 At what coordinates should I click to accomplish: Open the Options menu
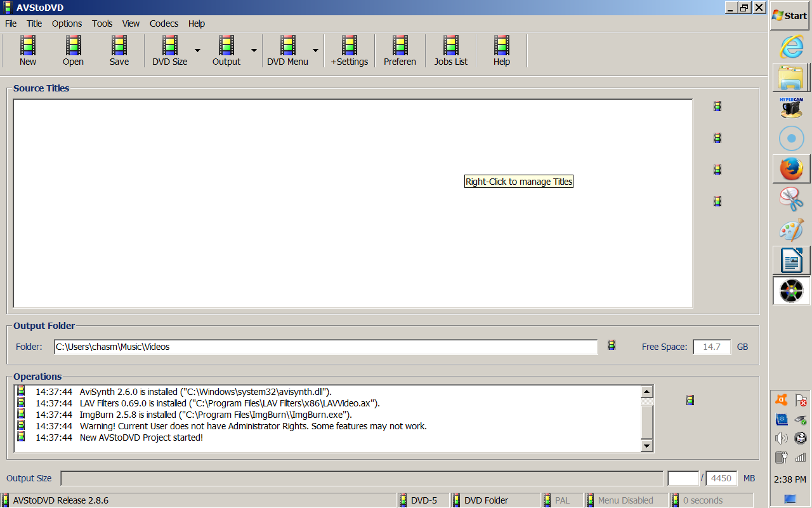pos(67,23)
